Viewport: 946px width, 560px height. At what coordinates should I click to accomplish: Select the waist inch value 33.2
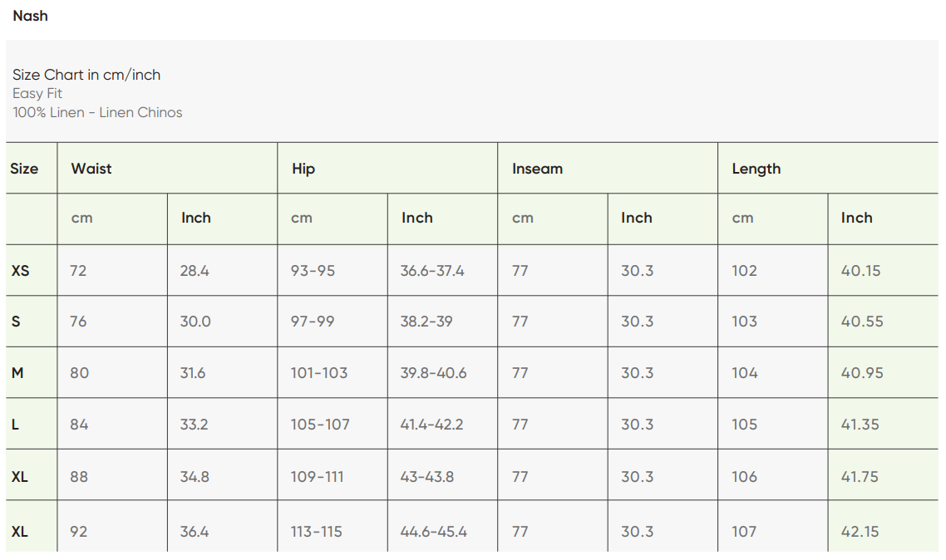pyautogui.click(x=194, y=425)
